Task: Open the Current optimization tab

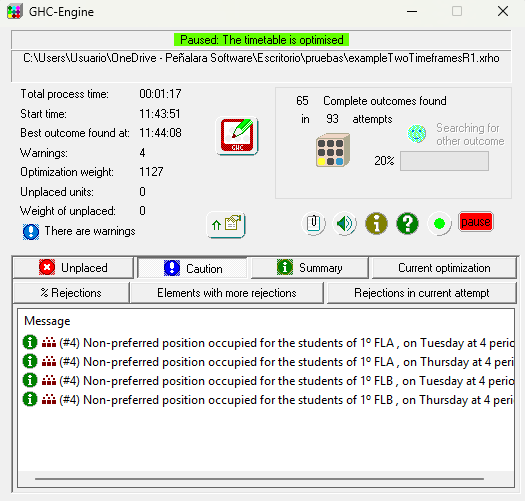Action: (444, 268)
